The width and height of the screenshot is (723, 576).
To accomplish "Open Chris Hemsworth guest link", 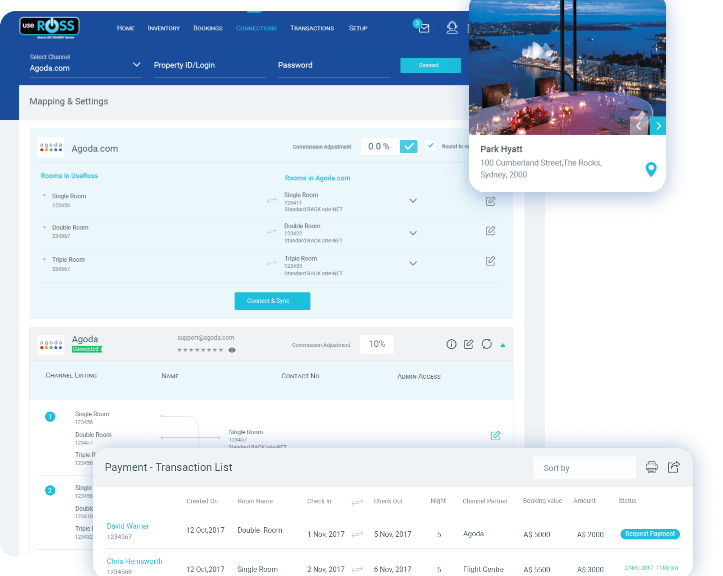I will [x=134, y=561].
